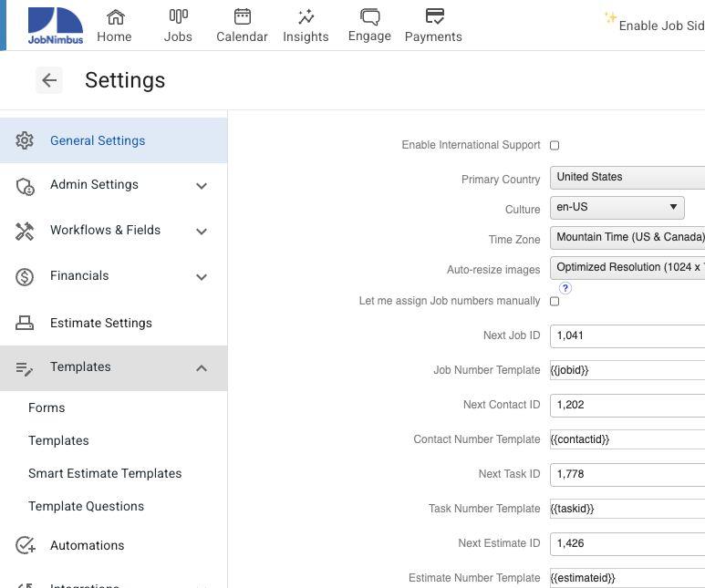Open the Payments card icon
Image resolution: width=705 pixels, height=588 pixels.
[433, 17]
